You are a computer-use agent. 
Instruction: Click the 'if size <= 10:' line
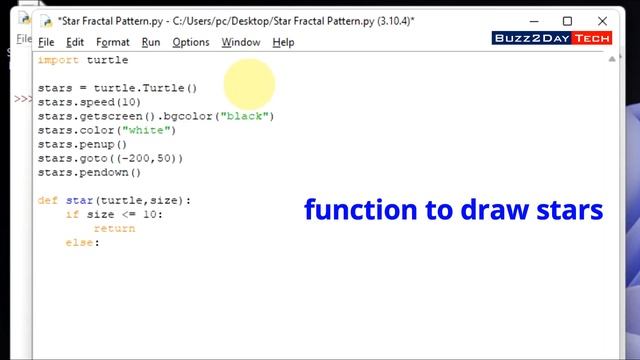(114, 214)
